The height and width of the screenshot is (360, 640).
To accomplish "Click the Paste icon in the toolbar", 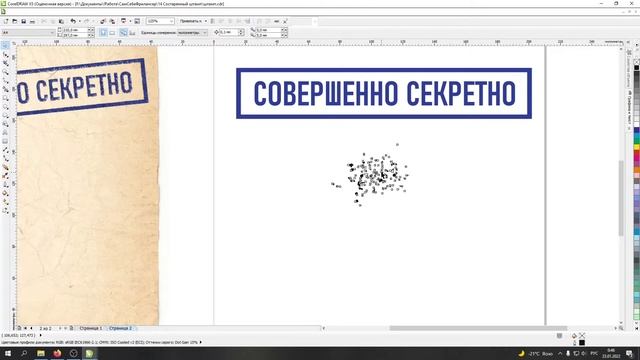I will 61,21.
